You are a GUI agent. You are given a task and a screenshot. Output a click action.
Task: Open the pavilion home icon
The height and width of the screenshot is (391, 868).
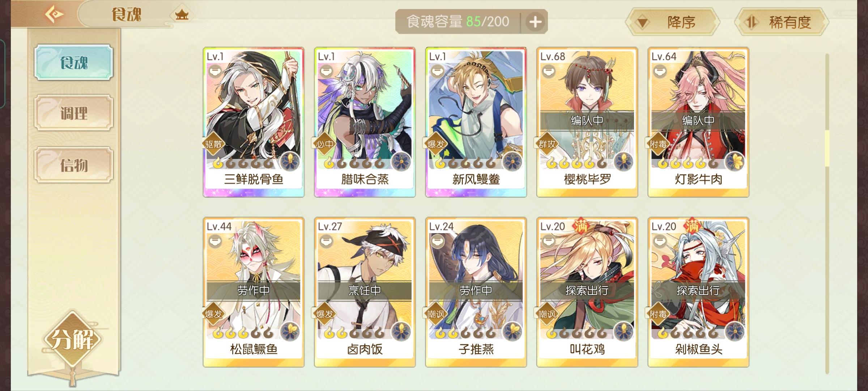click(182, 15)
